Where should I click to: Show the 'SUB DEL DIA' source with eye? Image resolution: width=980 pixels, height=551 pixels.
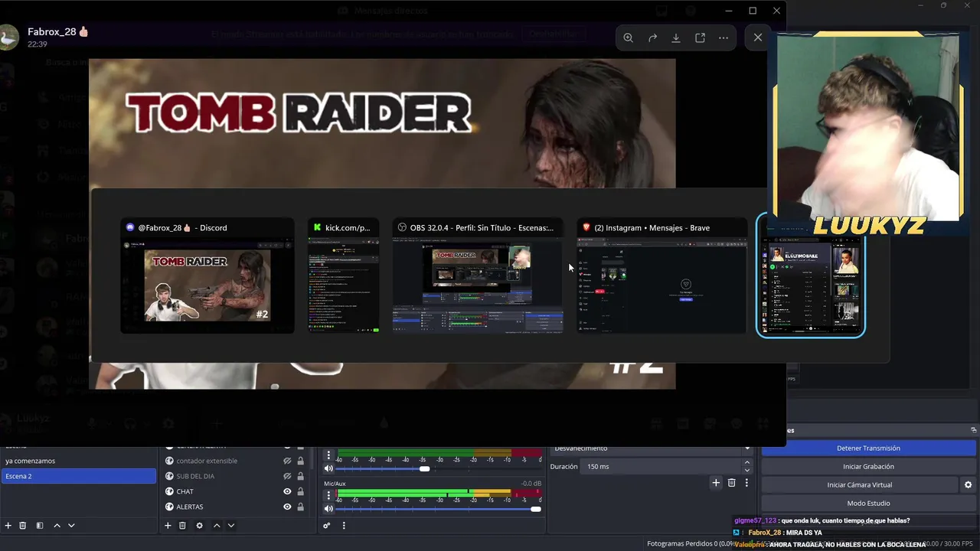pyautogui.click(x=288, y=476)
